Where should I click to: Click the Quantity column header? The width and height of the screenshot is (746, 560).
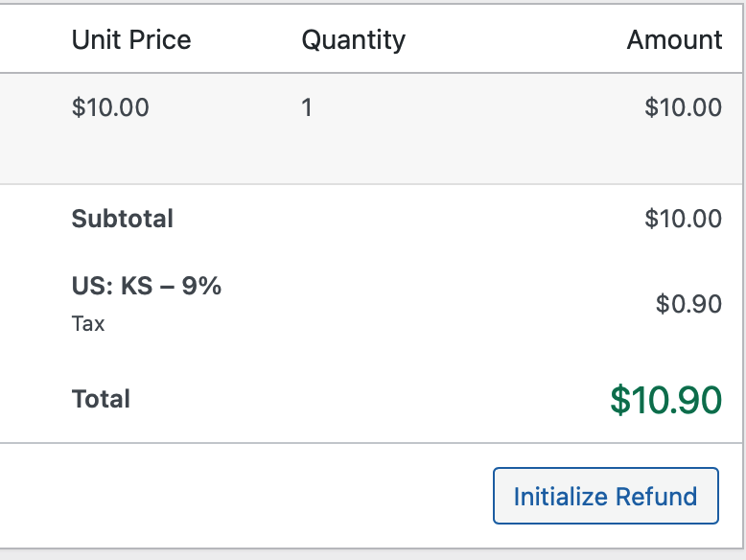pyautogui.click(x=353, y=39)
